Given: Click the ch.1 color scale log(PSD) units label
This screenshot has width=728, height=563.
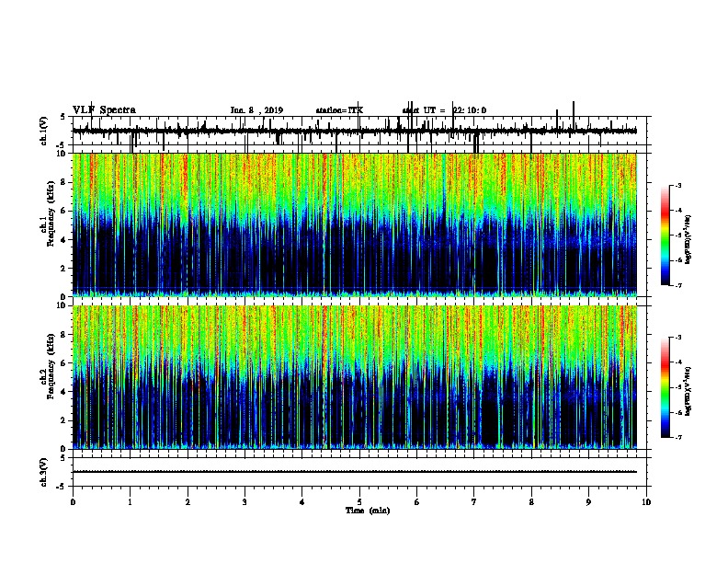Looking at the screenshot, I should [x=688, y=239].
